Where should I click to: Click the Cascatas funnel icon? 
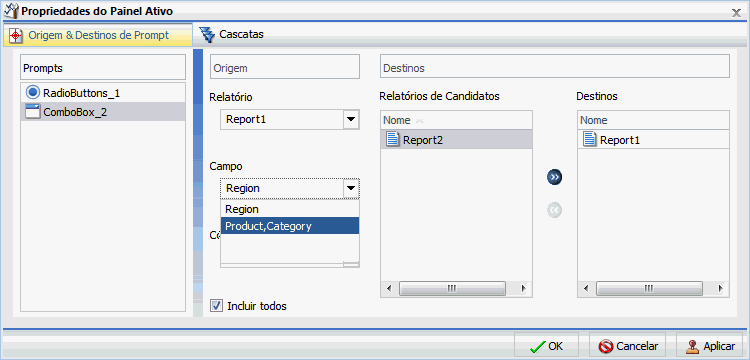[207, 34]
